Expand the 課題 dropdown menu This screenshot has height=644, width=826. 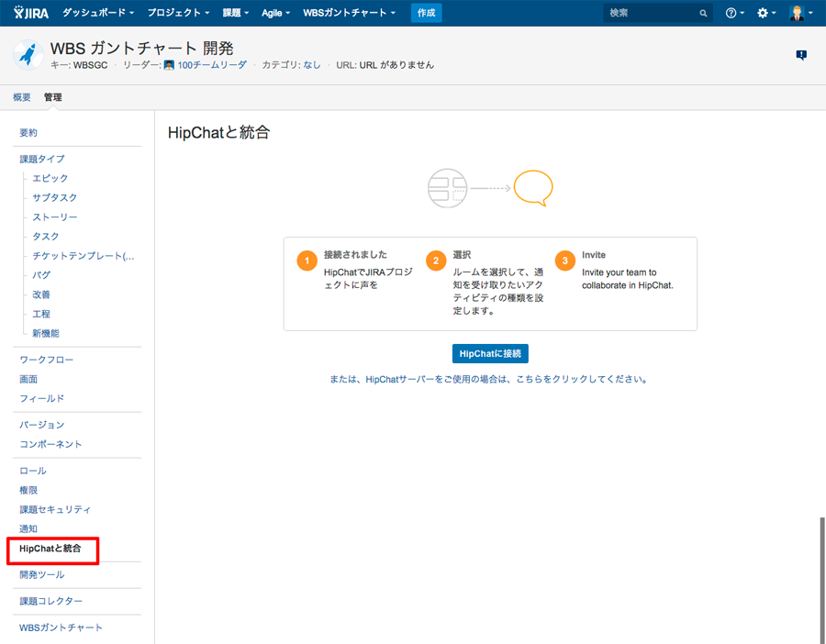(x=236, y=13)
